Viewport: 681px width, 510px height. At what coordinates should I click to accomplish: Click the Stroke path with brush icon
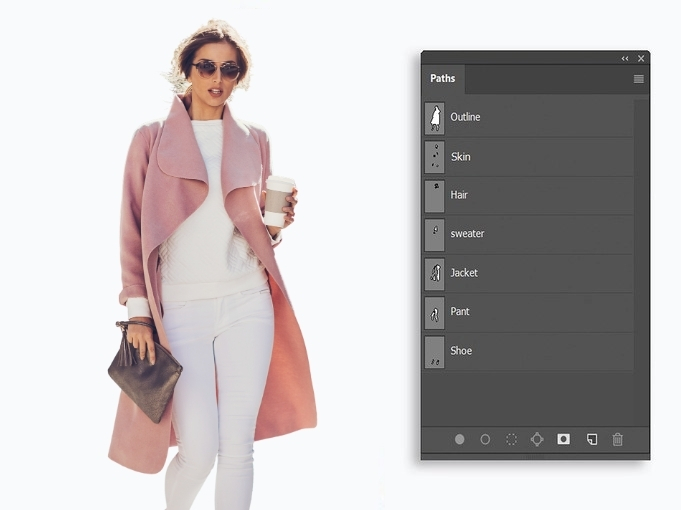click(x=485, y=439)
